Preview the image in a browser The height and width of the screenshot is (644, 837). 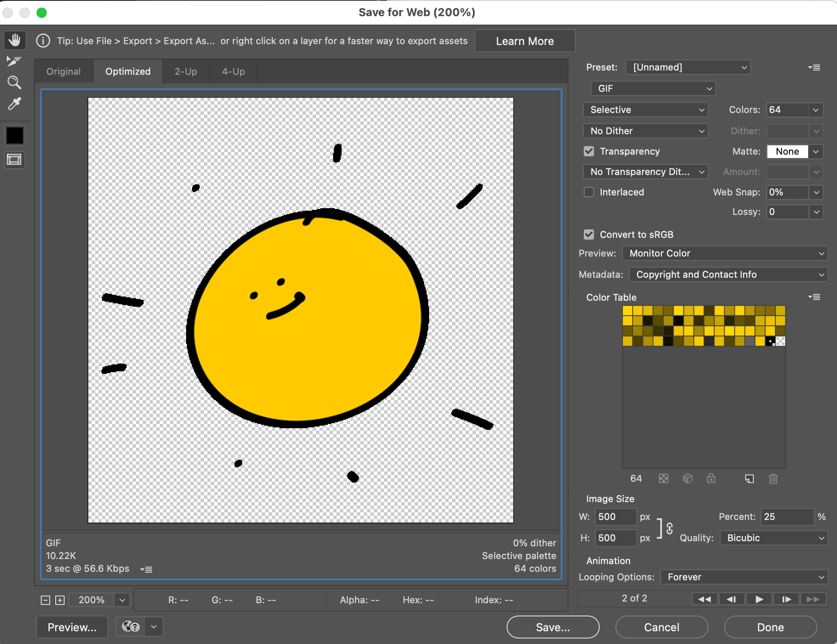point(71,627)
